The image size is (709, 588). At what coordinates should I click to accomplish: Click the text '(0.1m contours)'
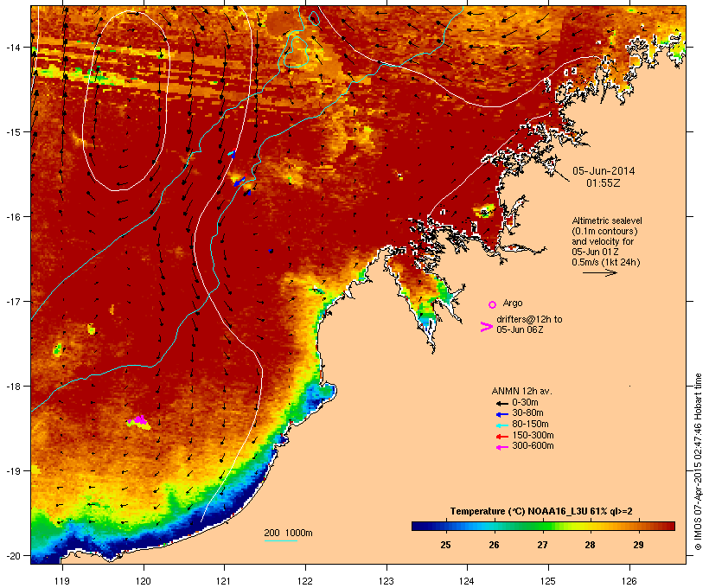click(604, 231)
